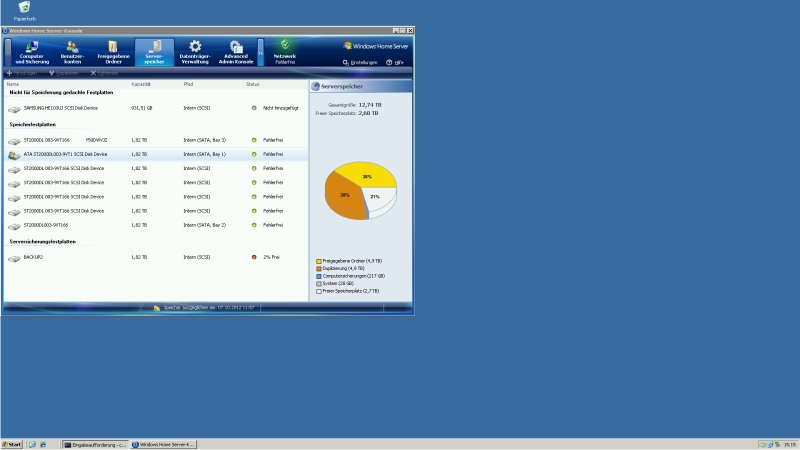Sort by Name column header
Viewport: 800px width, 450px height.
[13, 84]
